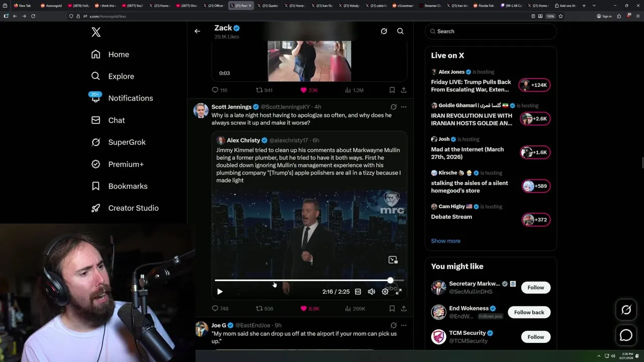View analytics showing 1.2M views

coord(355,90)
